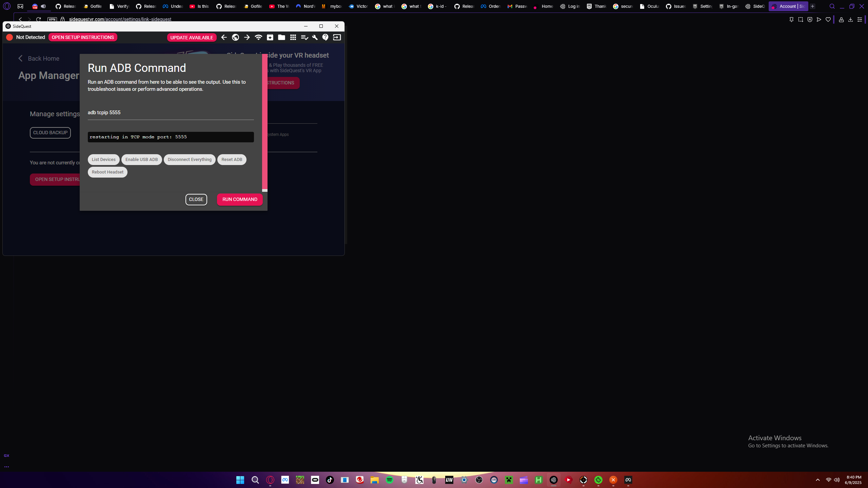Click the run ADB command terminal icon
The height and width of the screenshot is (488, 868).
pyautogui.click(x=337, y=37)
